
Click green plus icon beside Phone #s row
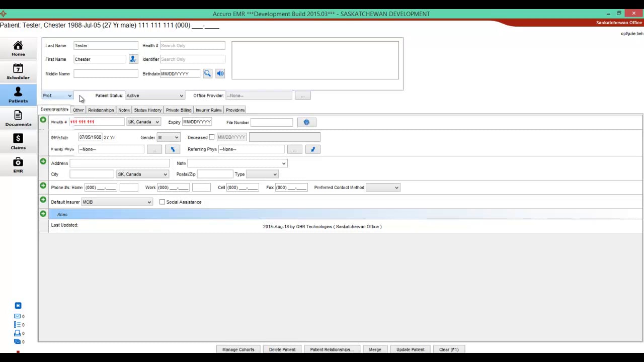pos(43,186)
